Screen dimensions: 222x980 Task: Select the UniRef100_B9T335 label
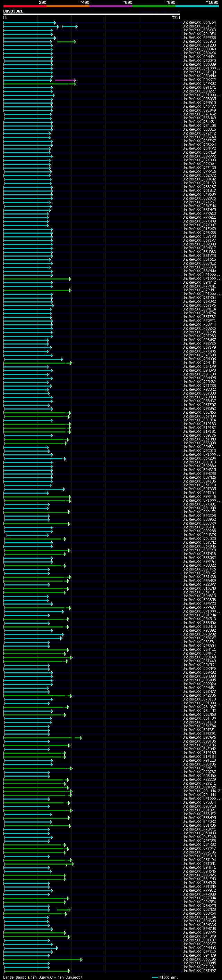click(199, 489)
